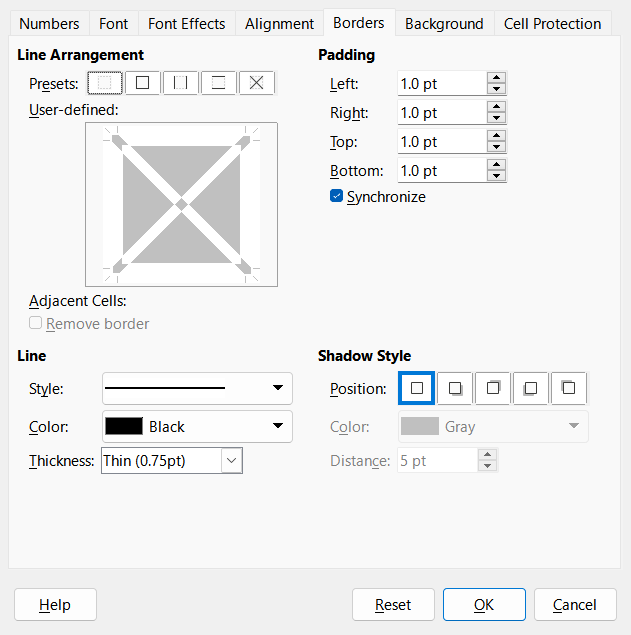Click the Right padding input field
The height and width of the screenshot is (635, 631).
[x=442, y=113]
